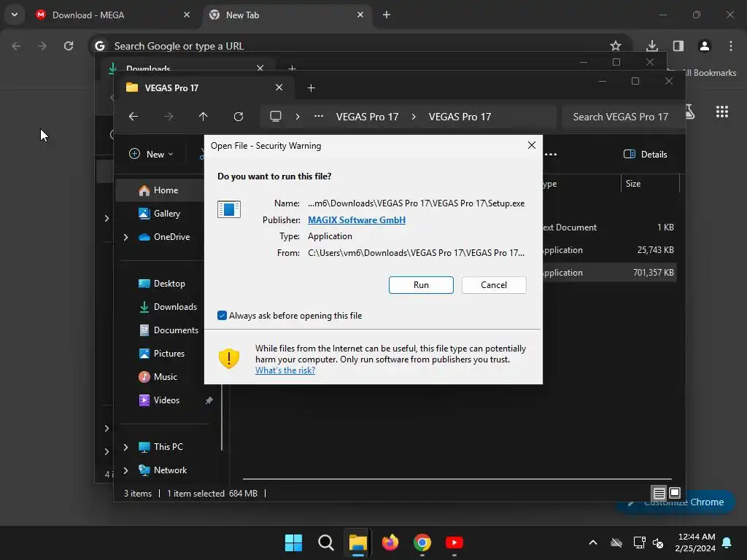Open the Downloads quick access folder
Image resolution: width=747 pixels, height=560 pixels.
pyautogui.click(x=168, y=307)
